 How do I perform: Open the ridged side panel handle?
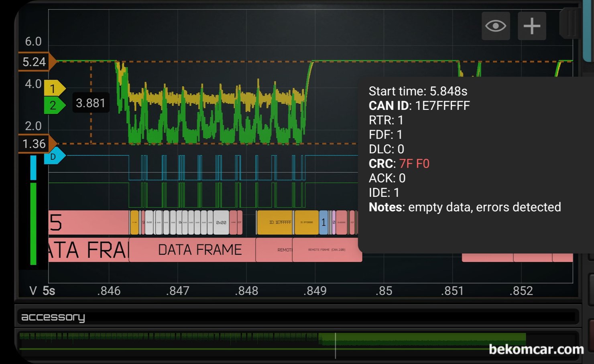(x=570, y=24)
